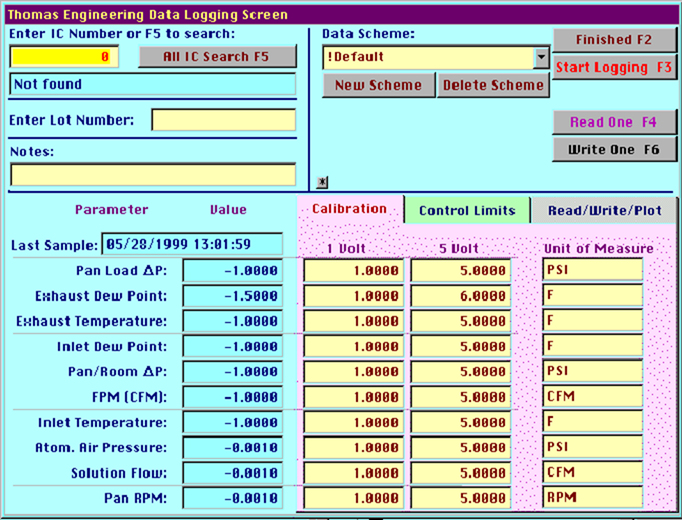Viewport: 682px width, 520px height.
Task: Select the Calibration tab
Action: point(350,209)
